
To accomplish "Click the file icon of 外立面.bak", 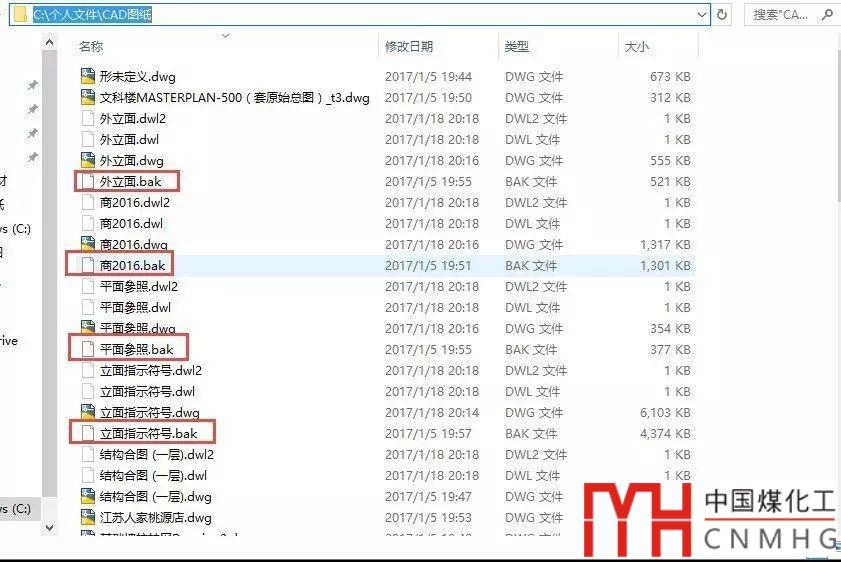I will 88,181.
